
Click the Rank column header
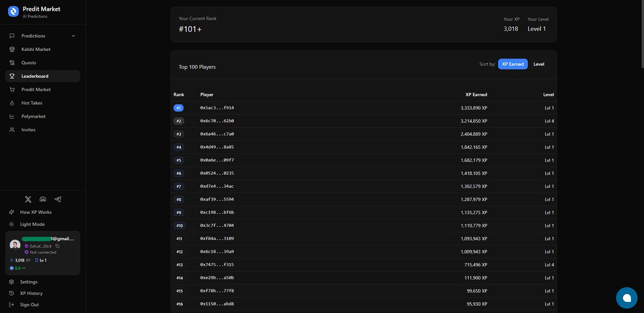click(179, 94)
